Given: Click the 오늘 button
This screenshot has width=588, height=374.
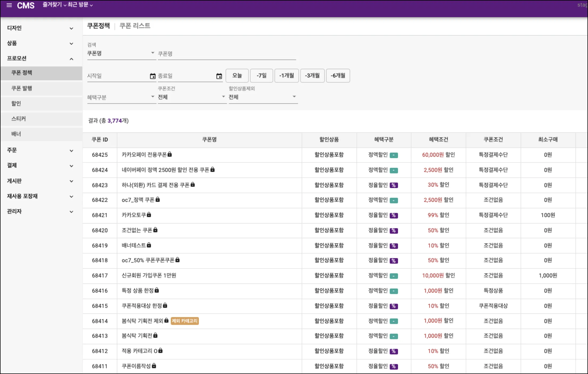Looking at the screenshot, I should click(237, 76).
